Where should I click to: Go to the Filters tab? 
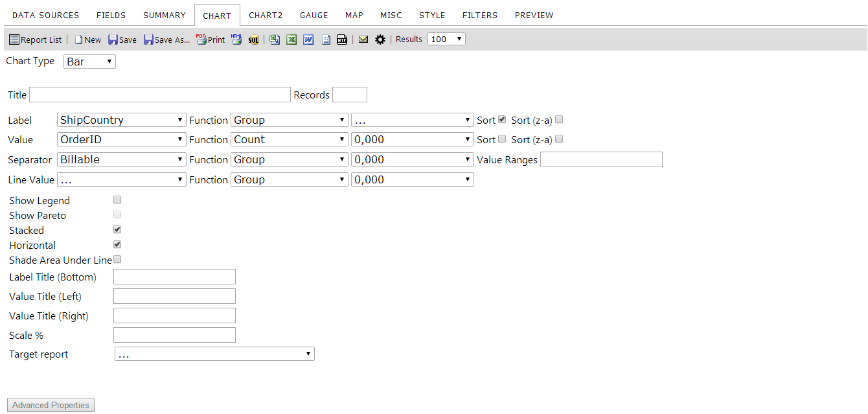click(480, 15)
